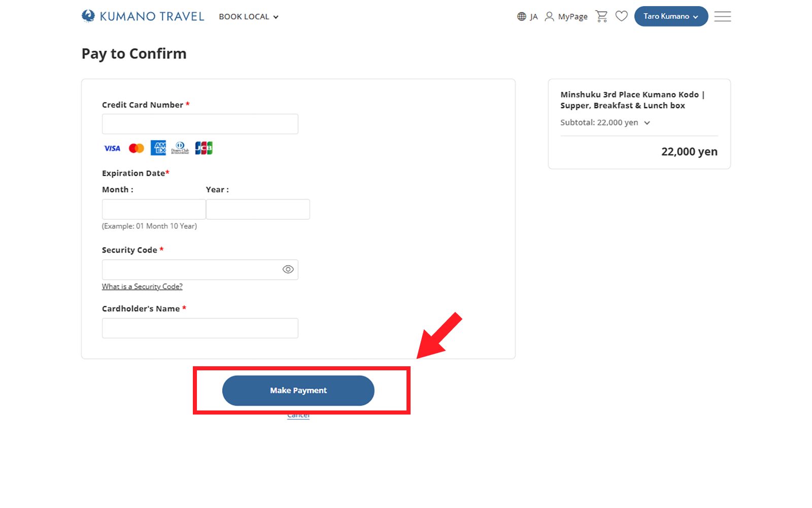Select the expiration Year field
Screen dimensions: 812x508
click(258, 209)
